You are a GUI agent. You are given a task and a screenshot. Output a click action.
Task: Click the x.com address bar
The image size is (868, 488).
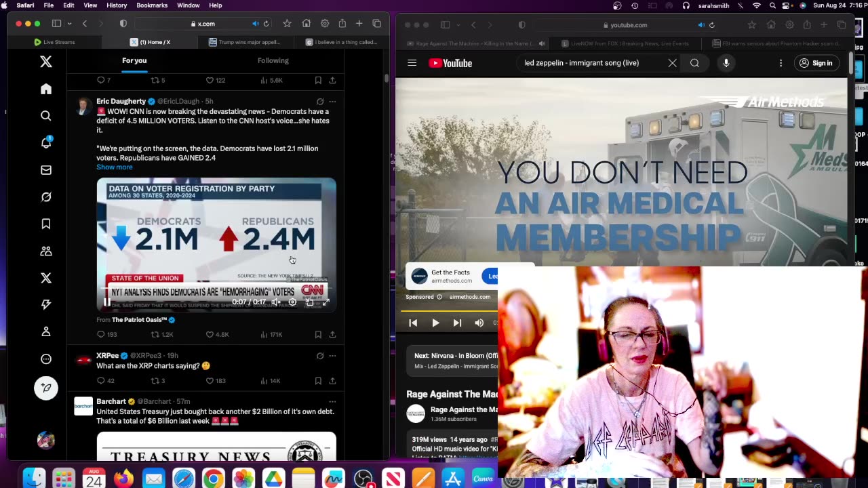pos(203,24)
